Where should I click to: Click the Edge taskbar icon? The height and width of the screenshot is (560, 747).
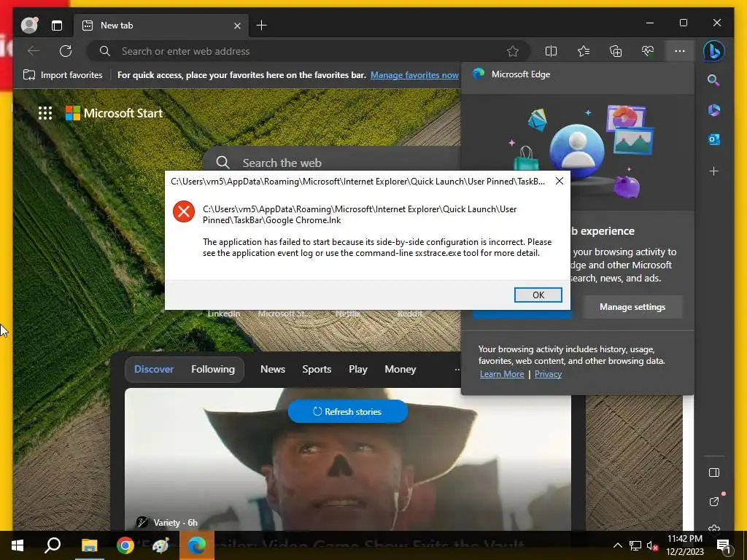pyautogui.click(x=197, y=545)
